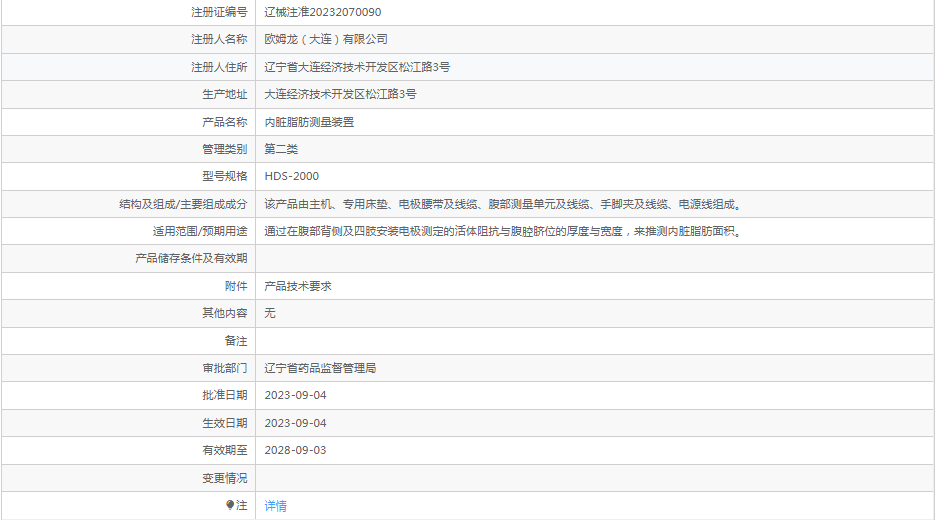
Task: Click the 注册人住所 label
Action: pos(219,67)
